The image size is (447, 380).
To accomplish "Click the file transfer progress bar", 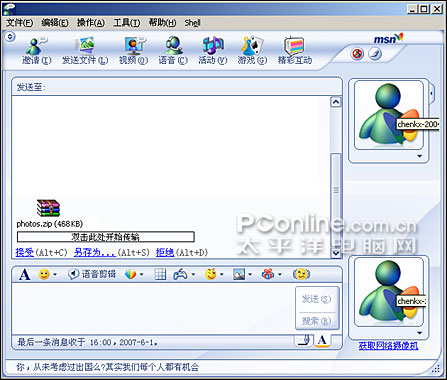I will (x=106, y=237).
